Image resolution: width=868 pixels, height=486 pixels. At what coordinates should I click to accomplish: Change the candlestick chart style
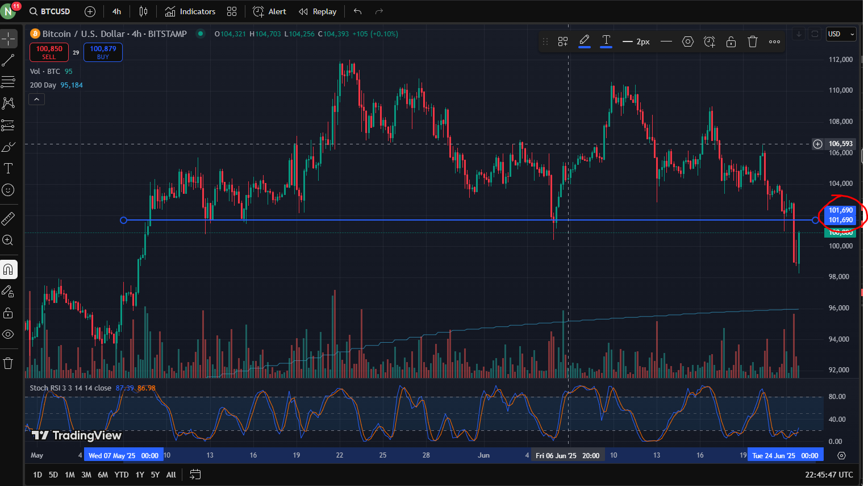coord(143,11)
